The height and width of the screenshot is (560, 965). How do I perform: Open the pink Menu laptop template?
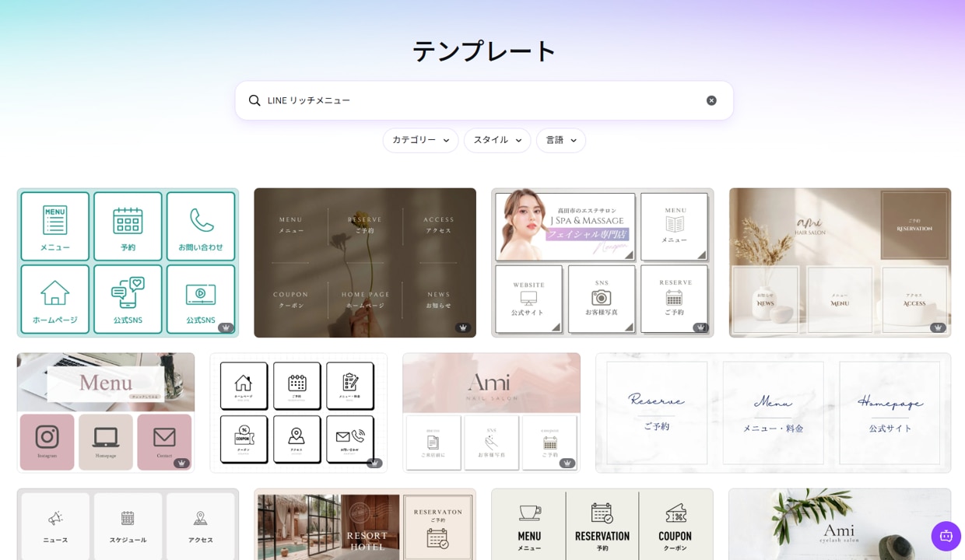(106, 413)
